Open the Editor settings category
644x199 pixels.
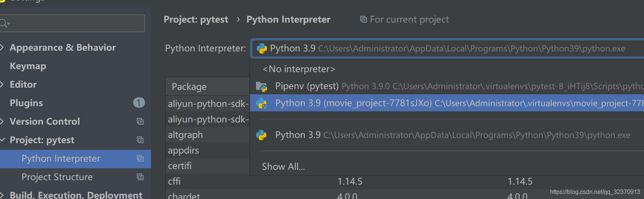coord(23,84)
